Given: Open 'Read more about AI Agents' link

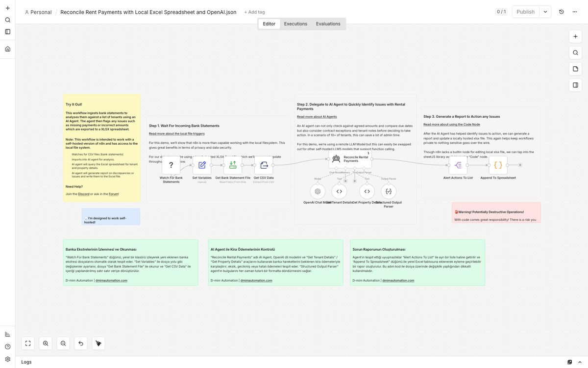Looking at the screenshot, I should tap(317, 117).
